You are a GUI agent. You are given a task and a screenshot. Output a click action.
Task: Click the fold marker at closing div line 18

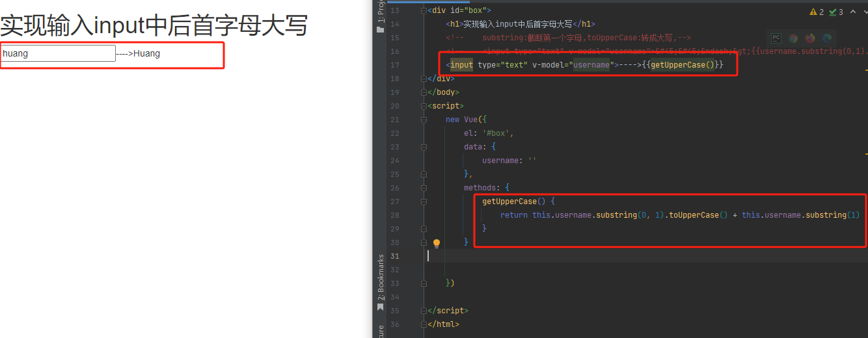[424, 79]
